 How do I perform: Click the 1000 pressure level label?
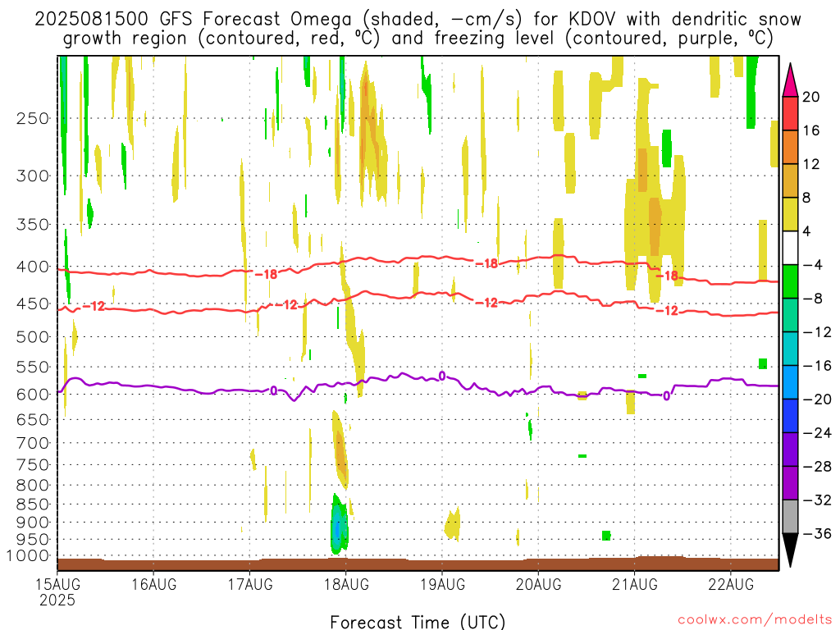pos(28,556)
